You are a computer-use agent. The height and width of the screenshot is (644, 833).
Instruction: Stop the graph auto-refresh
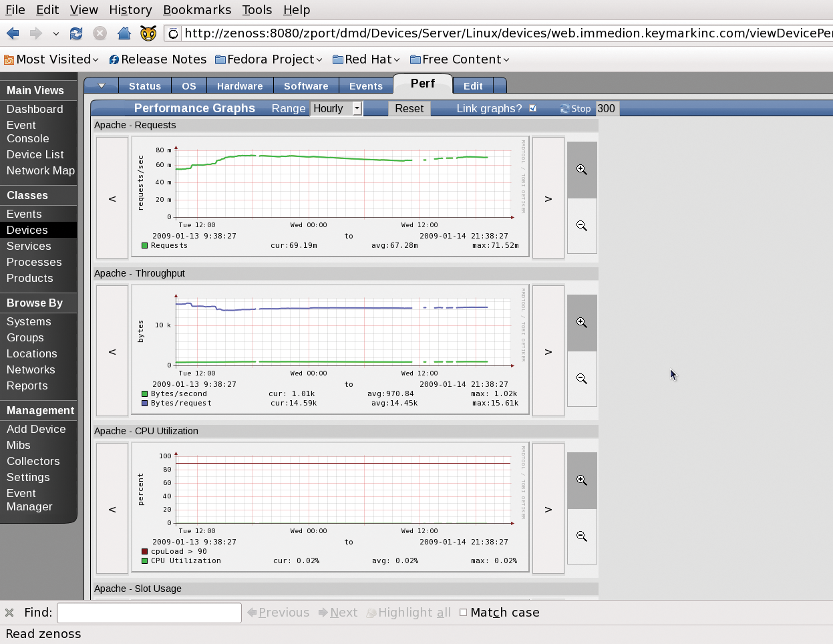[x=576, y=108]
